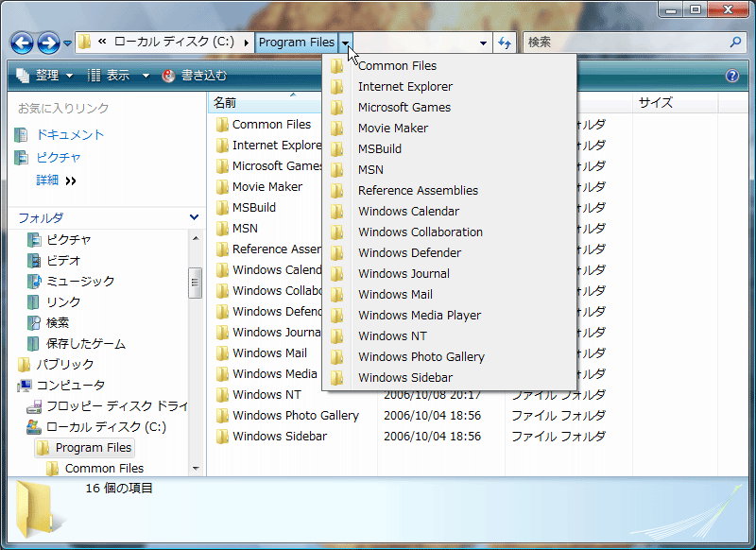Select ピクチャ in folder tree
This screenshot has height=550, width=756.
(68, 240)
